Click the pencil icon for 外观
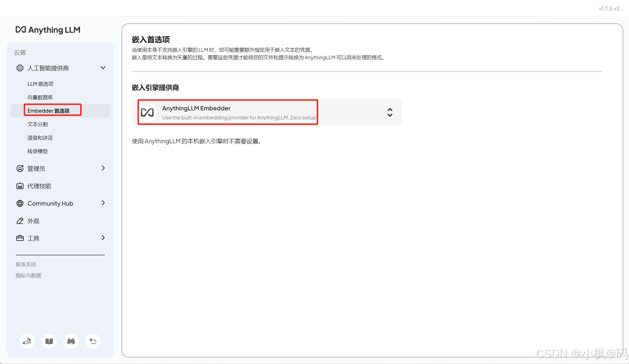 coord(20,221)
